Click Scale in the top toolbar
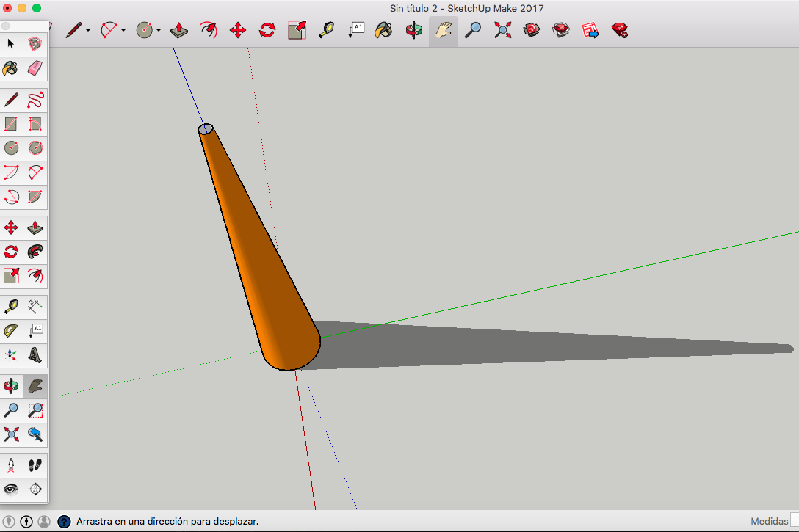799x532 pixels. click(297, 30)
